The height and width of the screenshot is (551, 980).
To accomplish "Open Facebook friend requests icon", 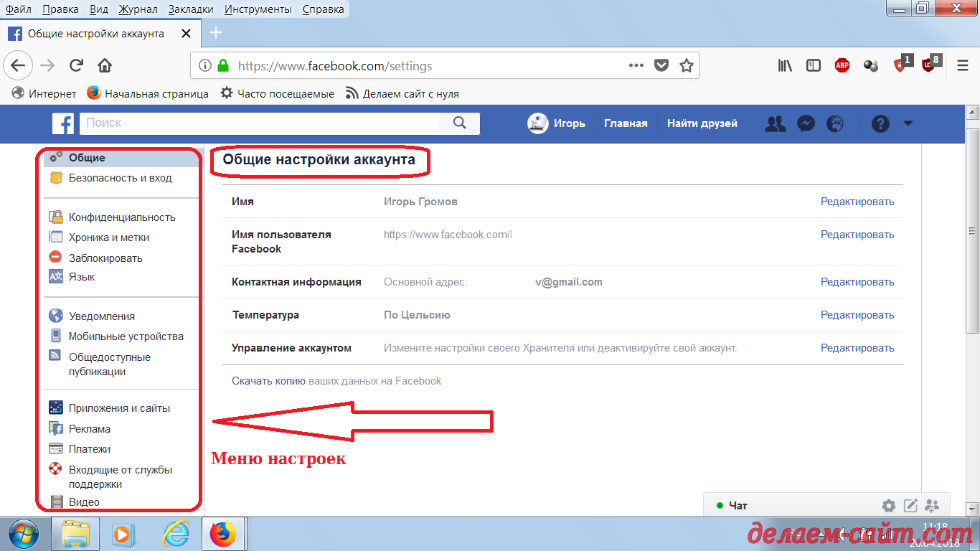I will click(776, 123).
